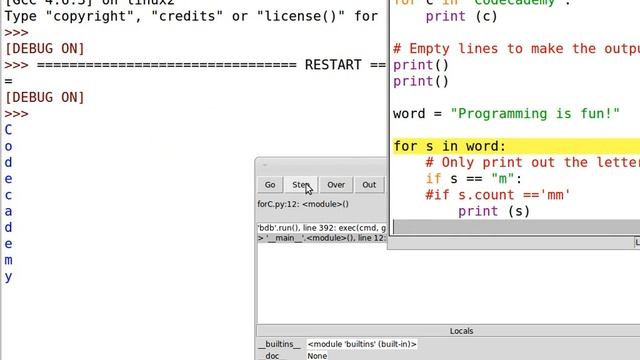Click the editor's horizontal scrollbar
This screenshot has height=360, width=640.
coord(516,227)
